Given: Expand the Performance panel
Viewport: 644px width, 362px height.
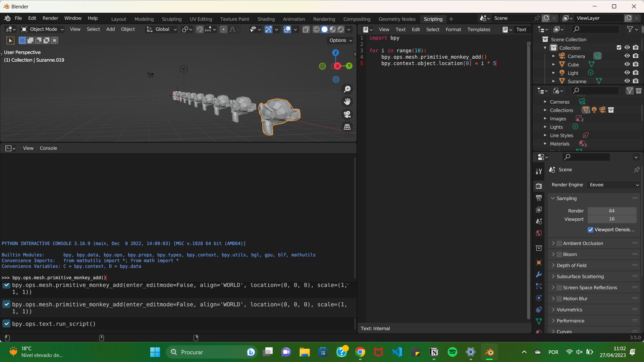Looking at the screenshot, I should point(553,321).
